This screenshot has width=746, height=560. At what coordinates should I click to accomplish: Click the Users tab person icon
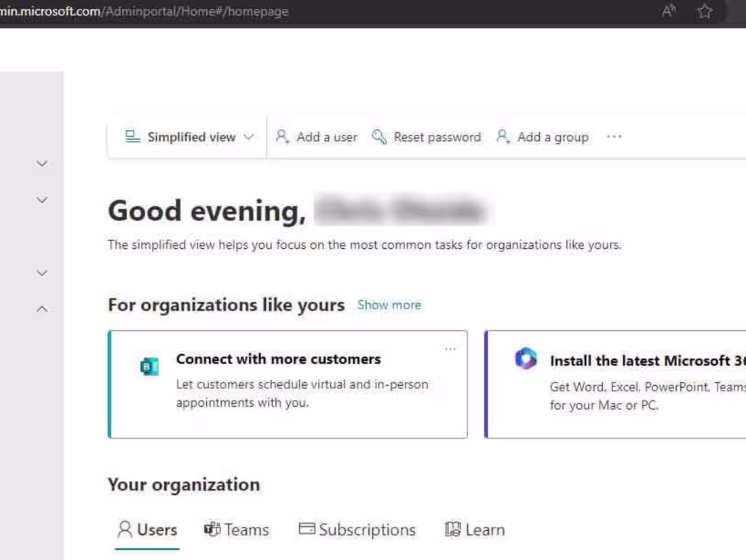(x=125, y=529)
